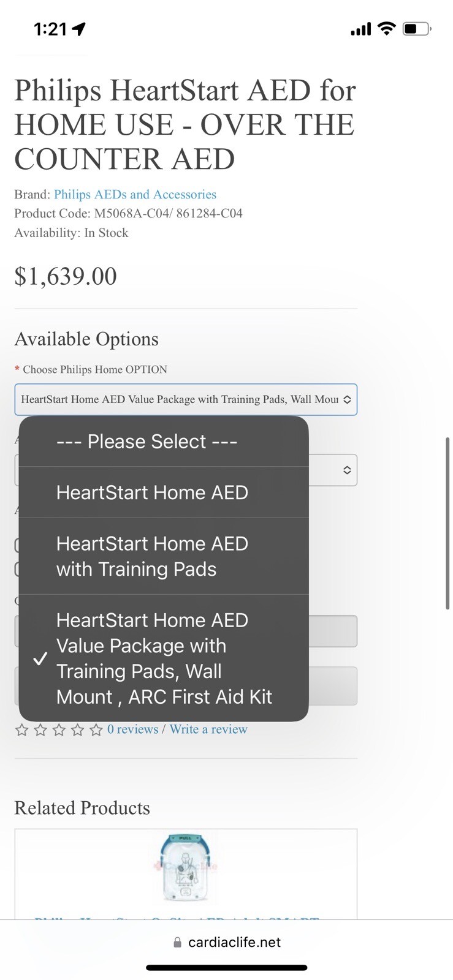Tap the padlock icon beside cardiaclife.net

pyautogui.click(x=177, y=942)
